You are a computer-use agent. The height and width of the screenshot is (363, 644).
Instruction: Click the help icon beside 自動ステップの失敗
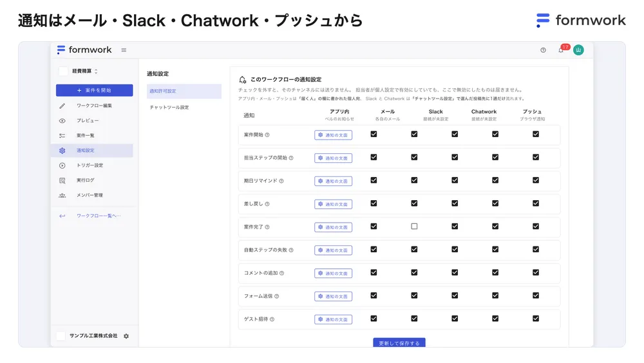pyautogui.click(x=291, y=250)
